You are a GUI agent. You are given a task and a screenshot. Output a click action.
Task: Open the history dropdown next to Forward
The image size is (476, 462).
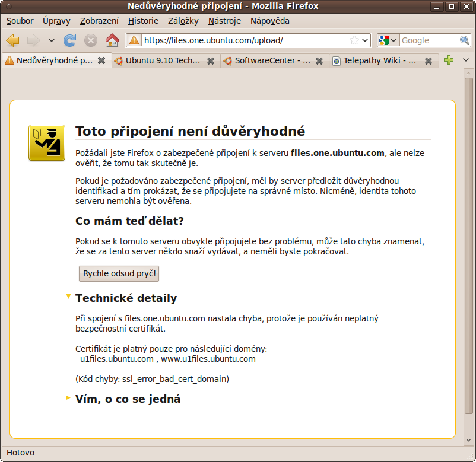tap(51, 40)
